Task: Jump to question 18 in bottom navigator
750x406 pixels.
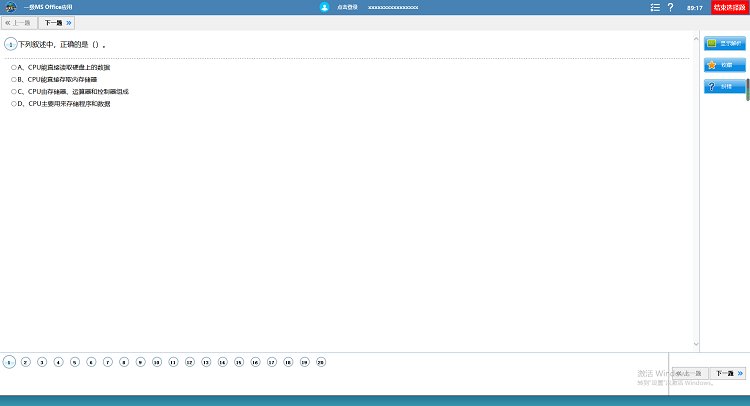Action: (x=288, y=362)
